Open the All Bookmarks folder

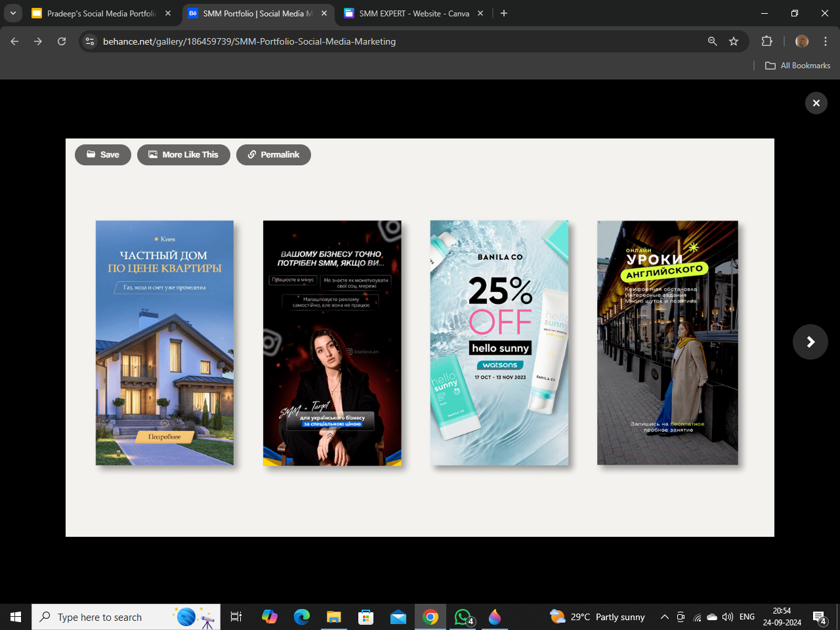coord(798,66)
